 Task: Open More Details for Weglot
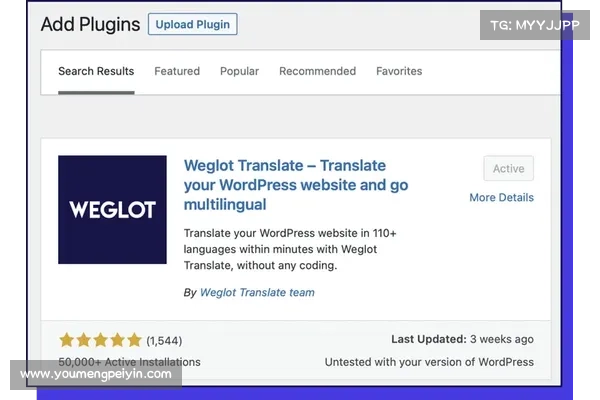coord(501,198)
